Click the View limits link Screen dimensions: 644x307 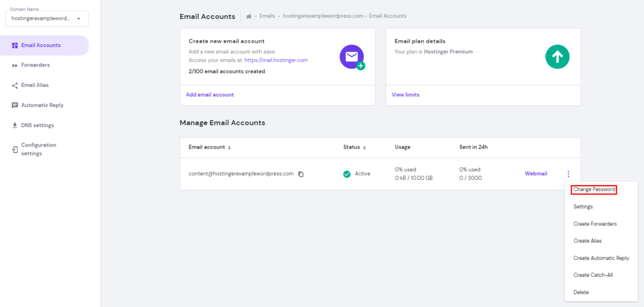(x=405, y=95)
